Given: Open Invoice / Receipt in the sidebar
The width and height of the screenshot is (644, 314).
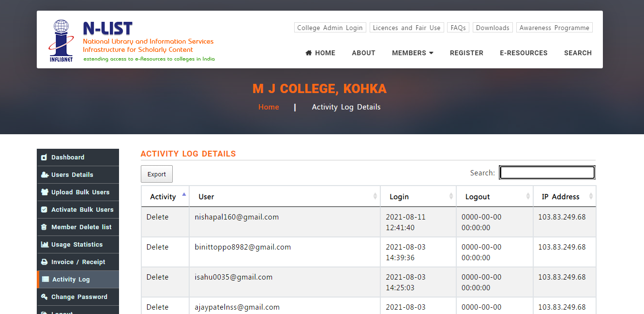Looking at the screenshot, I should pos(78,262).
